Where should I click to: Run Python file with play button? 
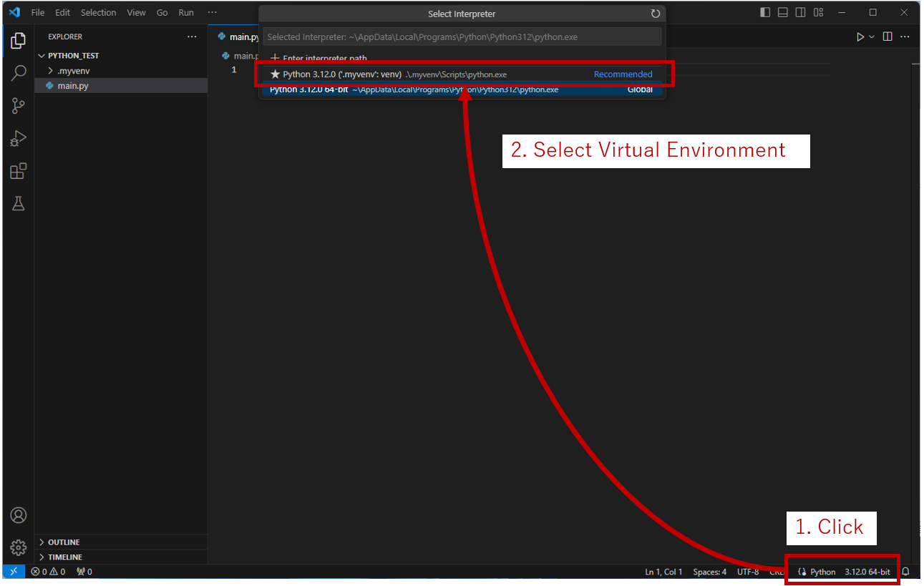click(x=860, y=36)
